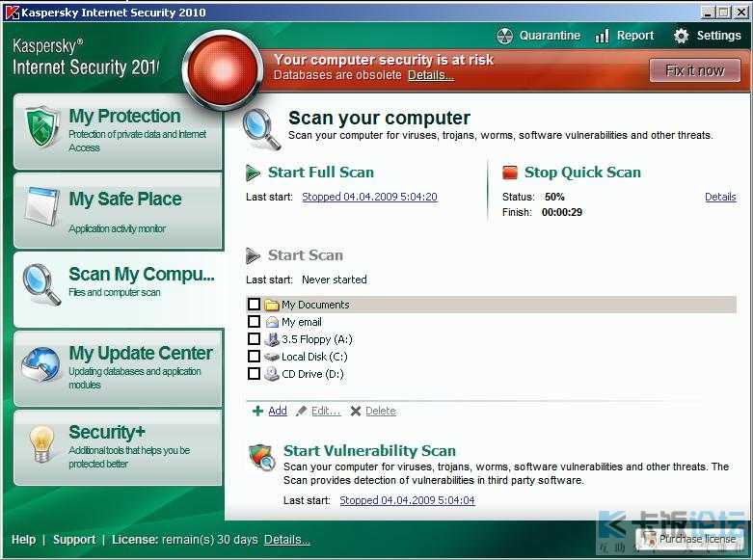
Task: Open the Report bar chart icon
Action: [602, 36]
